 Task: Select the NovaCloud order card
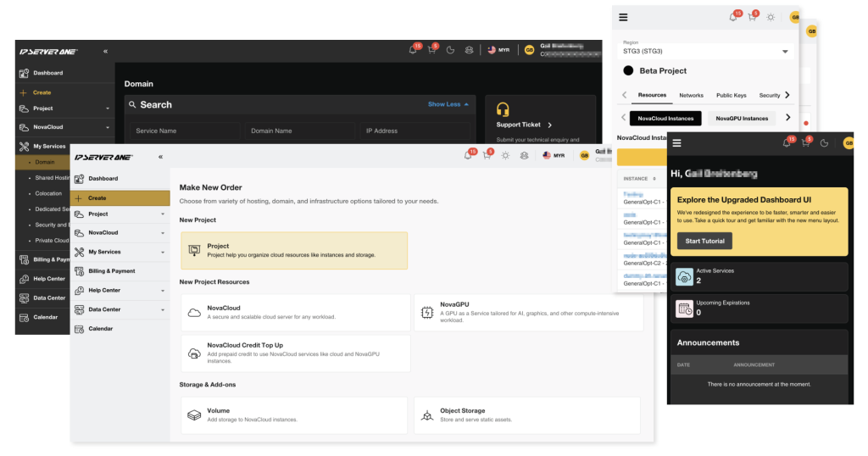pos(296,313)
